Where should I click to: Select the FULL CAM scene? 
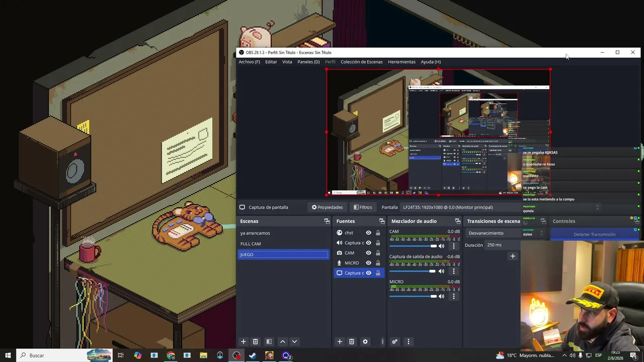point(283,244)
